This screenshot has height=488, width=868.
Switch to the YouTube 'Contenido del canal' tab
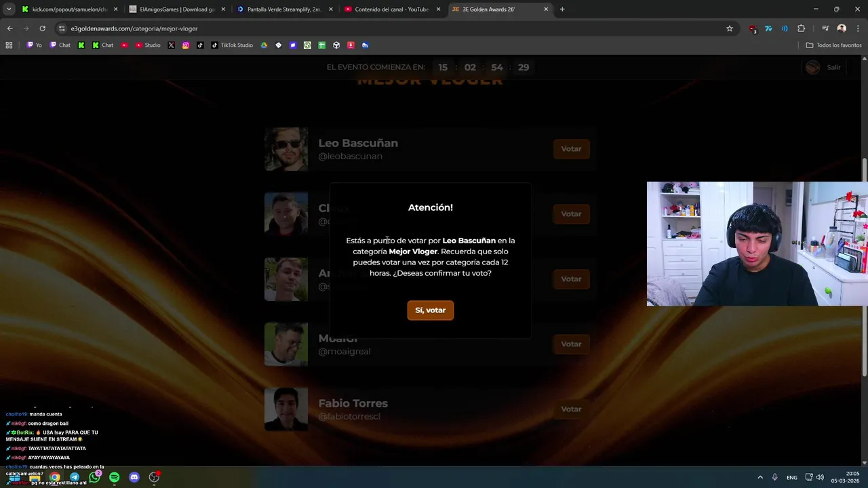click(391, 9)
